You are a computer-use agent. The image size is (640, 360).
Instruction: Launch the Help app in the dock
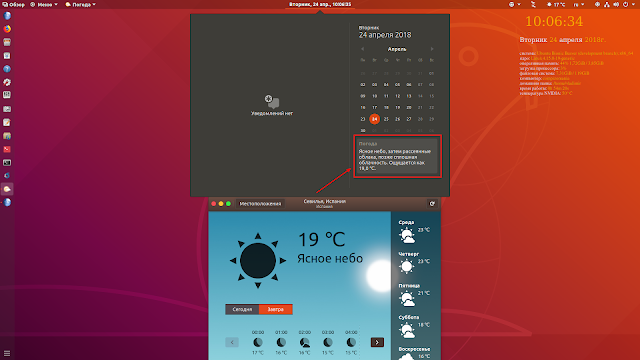coord(7,69)
